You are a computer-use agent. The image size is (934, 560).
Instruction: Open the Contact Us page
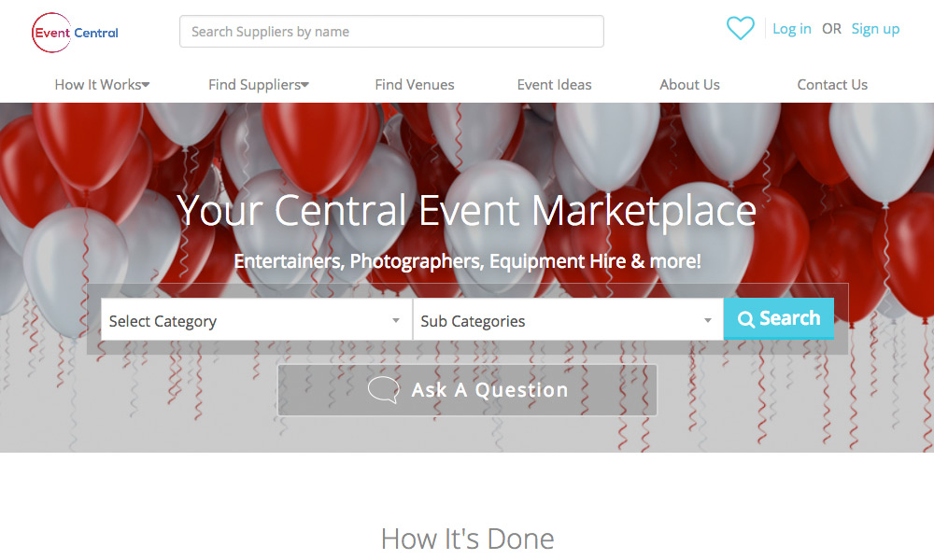[832, 85]
